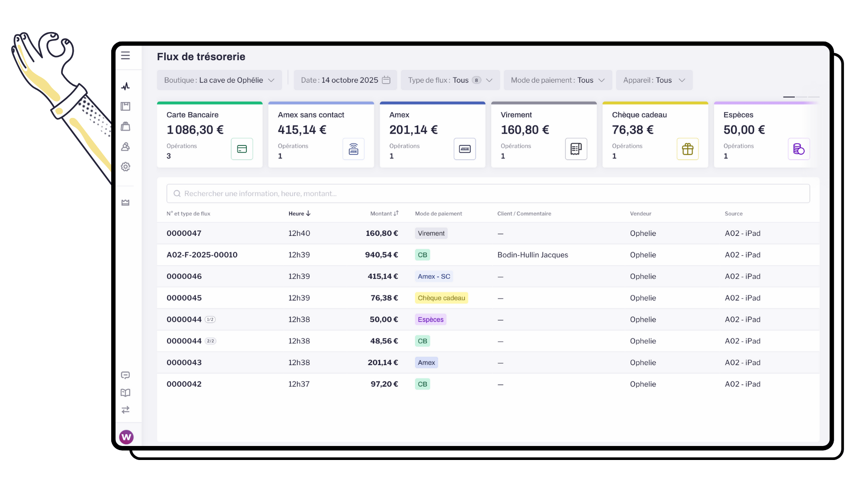
Task: Open the chat message sidebar icon
Action: pos(125,375)
